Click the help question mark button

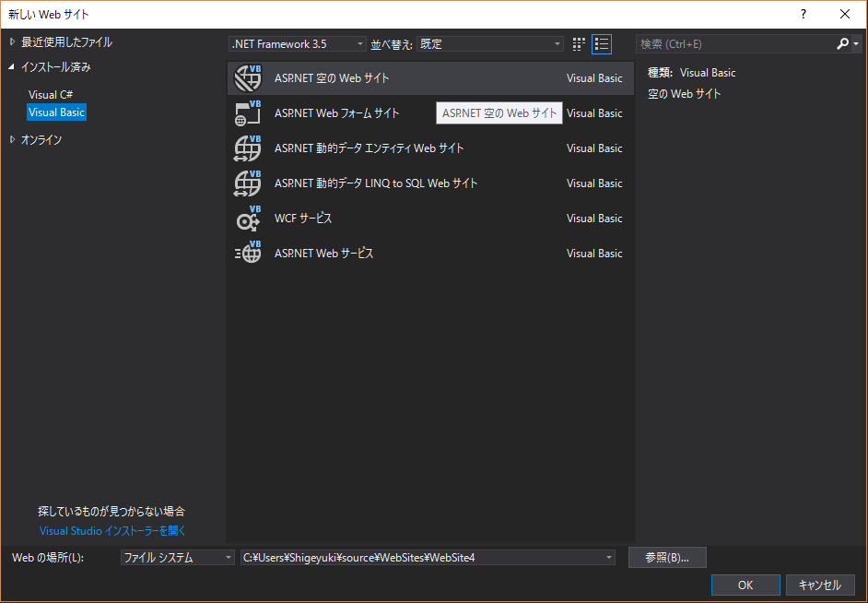tap(803, 14)
